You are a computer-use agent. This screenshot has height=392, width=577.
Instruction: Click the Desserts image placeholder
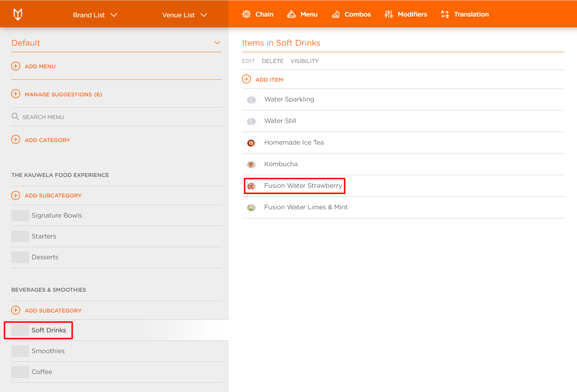click(20, 257)
